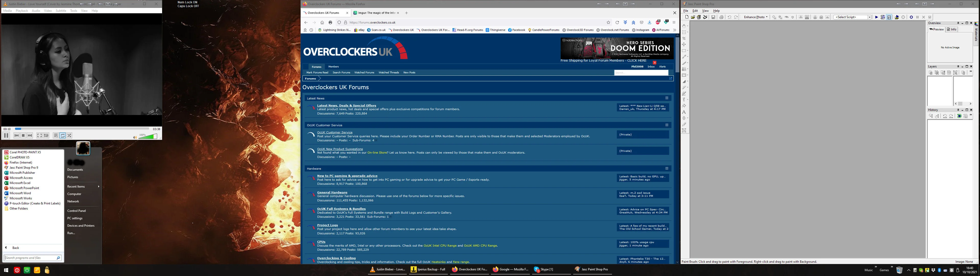The height and width of the screenshot is (276, 980).
Task: Pause the video in VLC player
Action: pyautogui.click(x=6, y=135)
